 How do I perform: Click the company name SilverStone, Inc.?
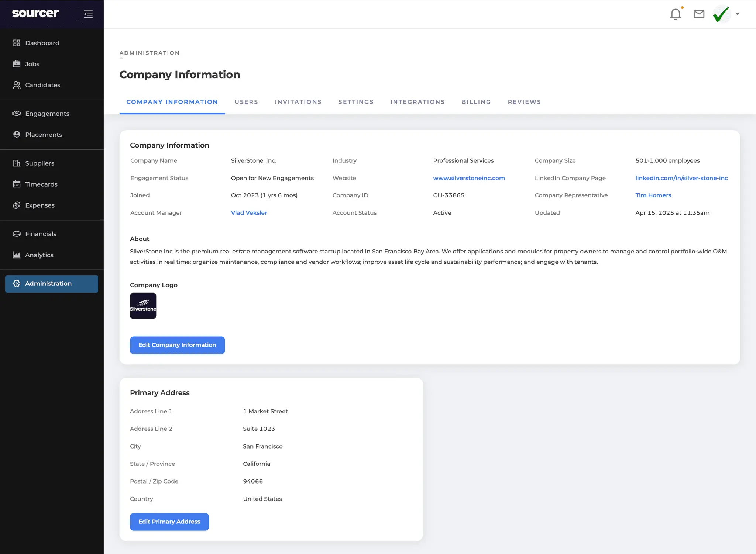(254, 160)
